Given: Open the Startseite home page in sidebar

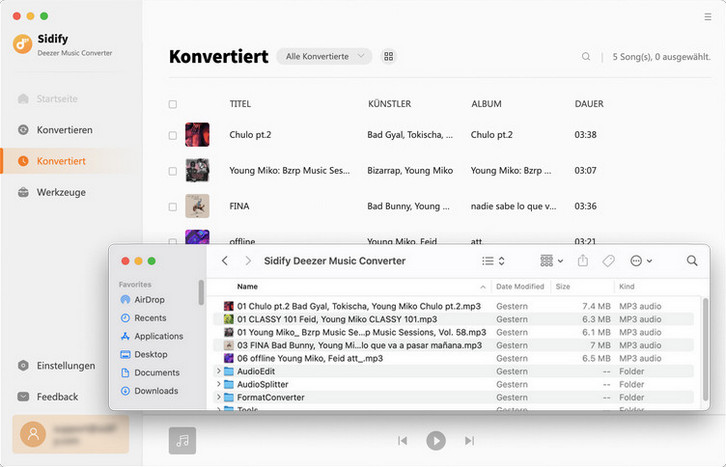Looking at the screenshot, I should (x=48, y=99).
